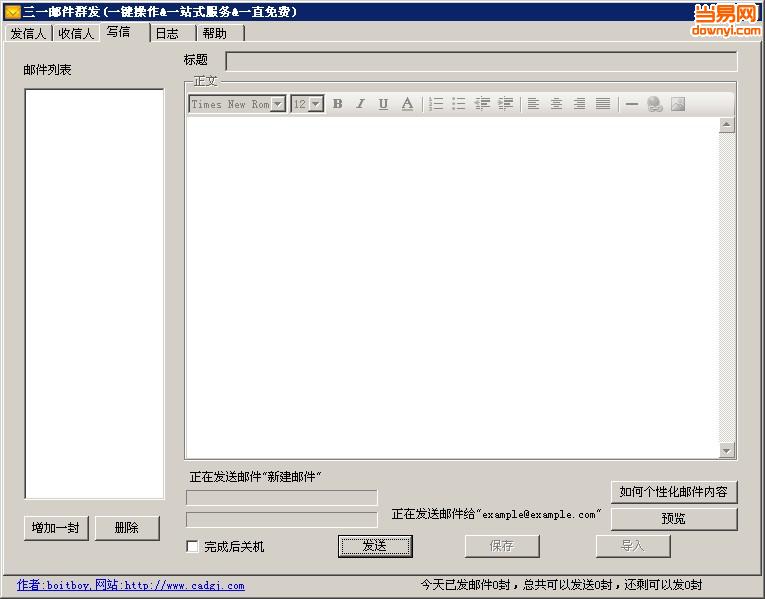Switch to the 收信人 tab
The width and height of the screenshot is (765, 599).
pos(76,34)
